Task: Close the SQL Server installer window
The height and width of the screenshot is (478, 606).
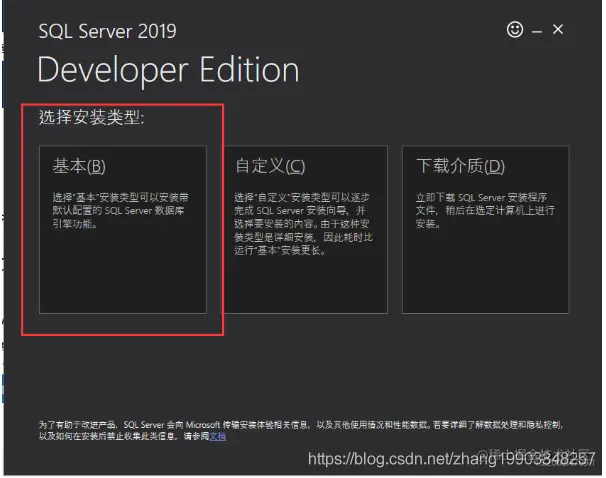Action: tap(558, 29)
